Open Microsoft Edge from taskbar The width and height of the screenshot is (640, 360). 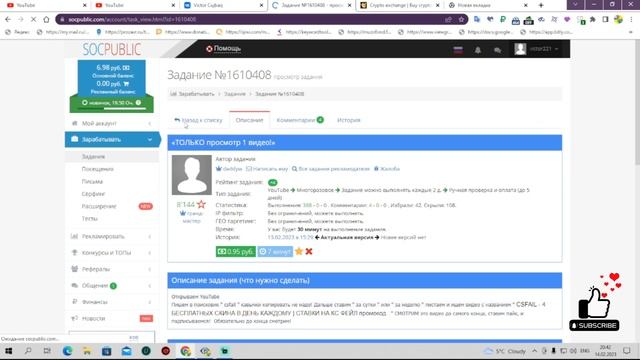coord(67,351)
